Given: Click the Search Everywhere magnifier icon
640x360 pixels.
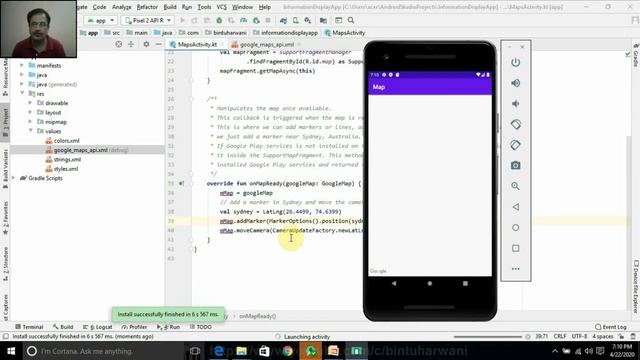Looking at the screenshot, I should (x=351, y=20).
